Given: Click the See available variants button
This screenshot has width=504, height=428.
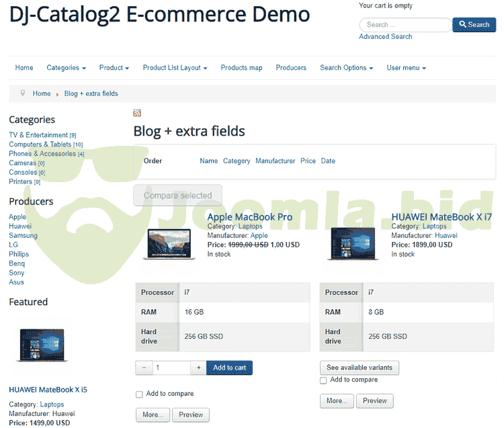Looking at the screenshot, I should pos(360,368).
